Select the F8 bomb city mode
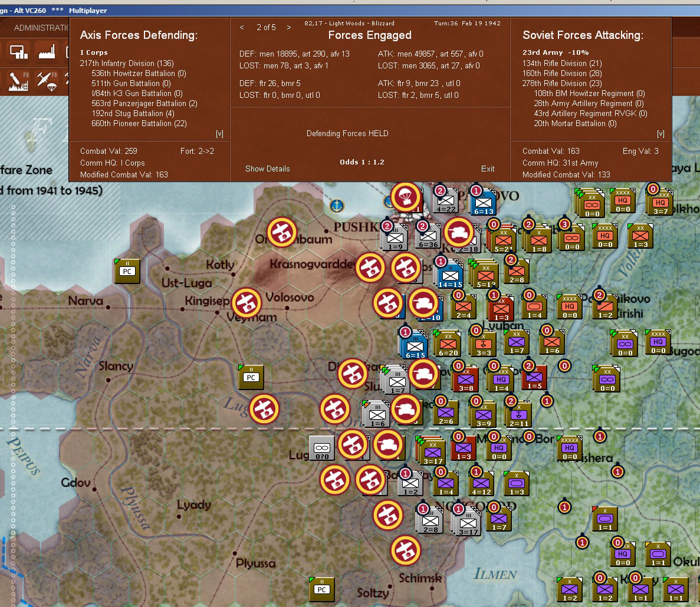The width and height of the screenshot is (700, 607). click(x=18, y=81)
